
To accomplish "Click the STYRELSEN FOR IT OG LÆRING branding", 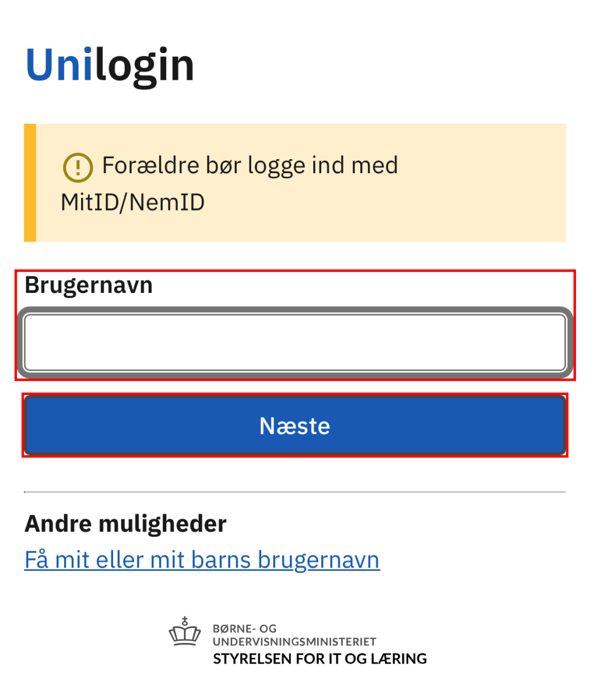I will 319,659.
